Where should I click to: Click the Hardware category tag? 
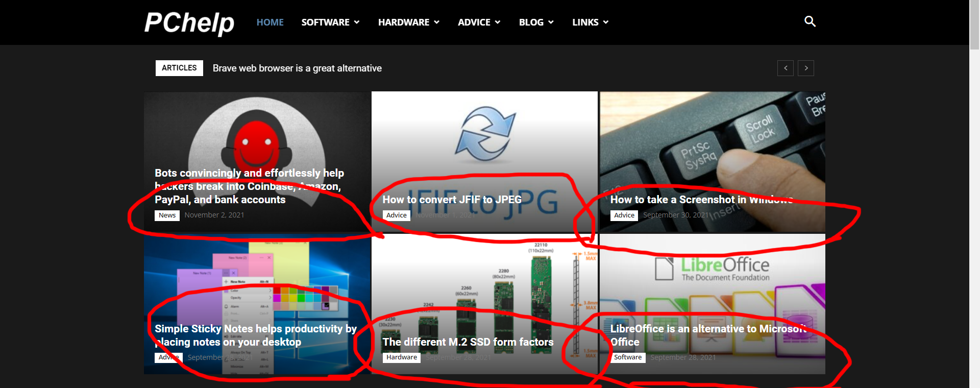[x=402, y=357]
